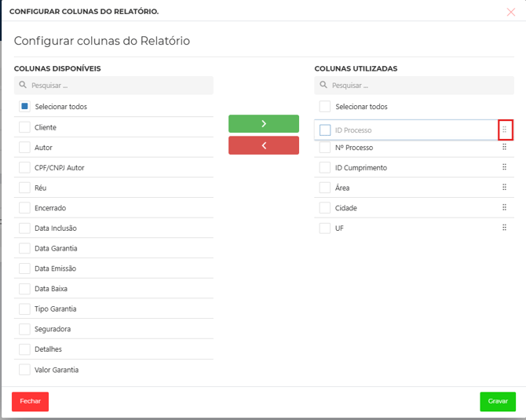Toggle Selecionar todos in available columns
Screen dimensions: 526x420
click(25, 107)
